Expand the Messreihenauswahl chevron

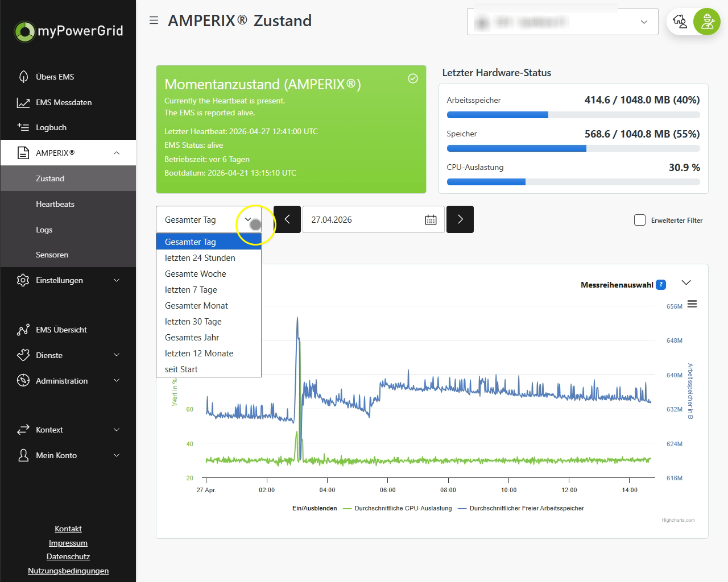click(686, 283)
